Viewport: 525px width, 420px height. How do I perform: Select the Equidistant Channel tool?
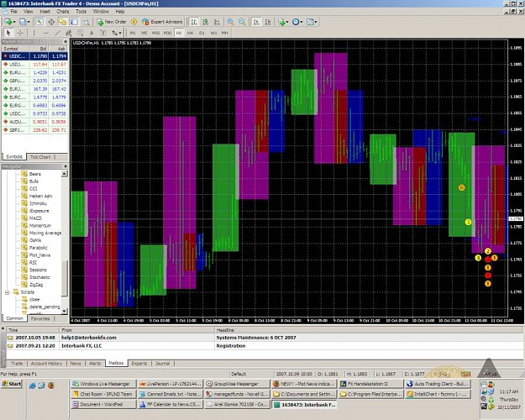(69, 33)
